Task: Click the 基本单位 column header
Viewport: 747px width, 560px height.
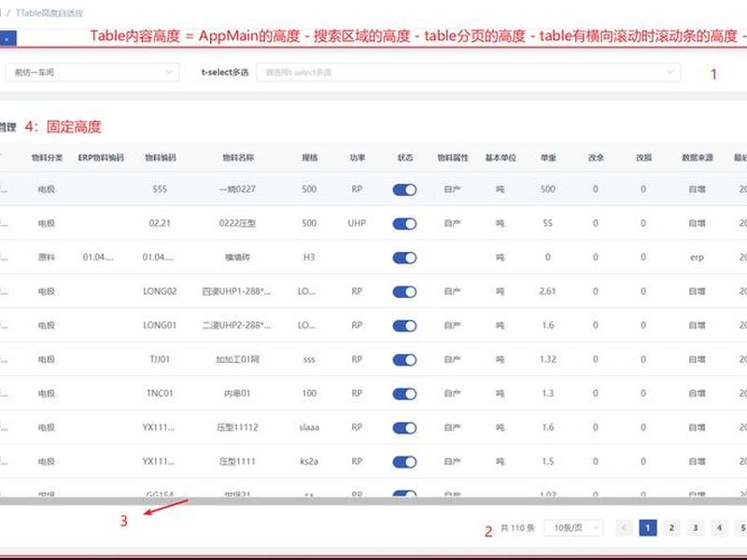Action: click(500, 158)
